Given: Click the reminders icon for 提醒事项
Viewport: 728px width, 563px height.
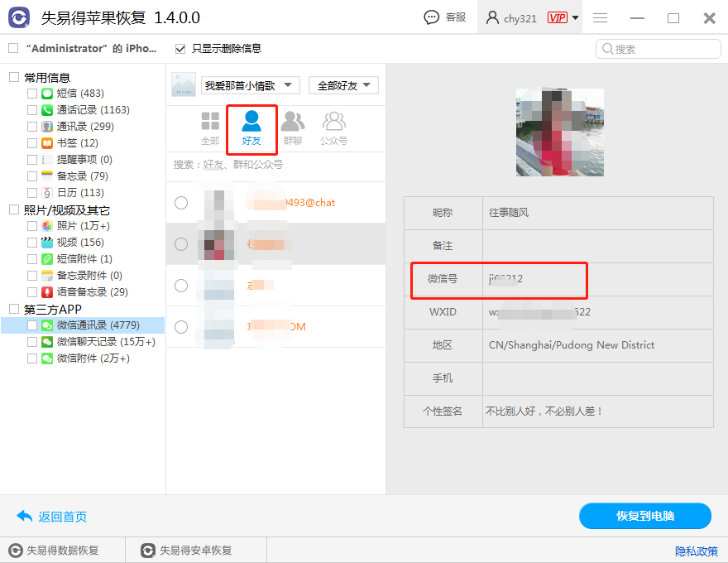Looking at the screenshot, I should pos(47,160).
